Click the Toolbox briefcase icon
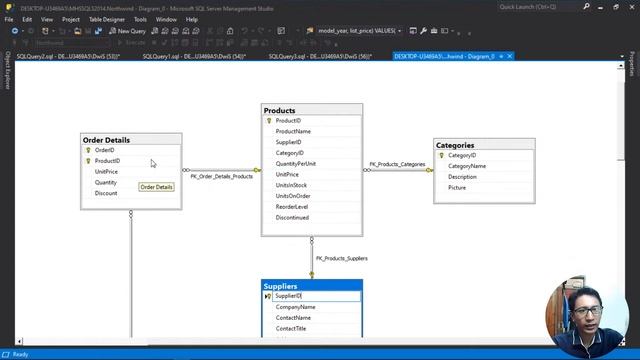The height and width of the screenshot is (360, 640). click(x=434, y=31)
